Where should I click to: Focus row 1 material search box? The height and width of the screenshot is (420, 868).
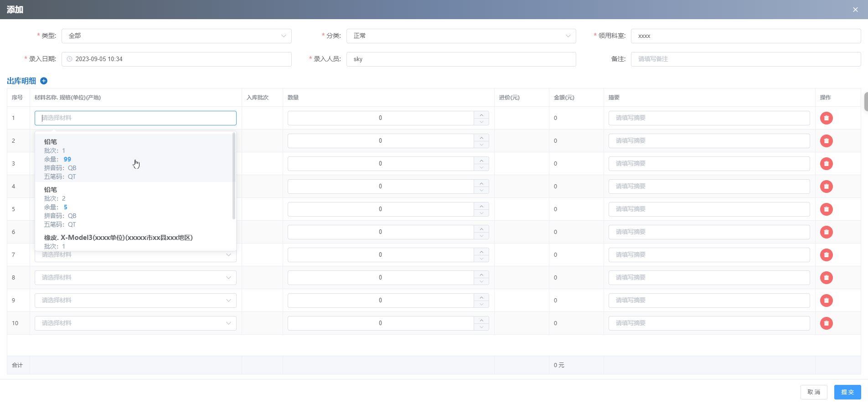[135, 118]
